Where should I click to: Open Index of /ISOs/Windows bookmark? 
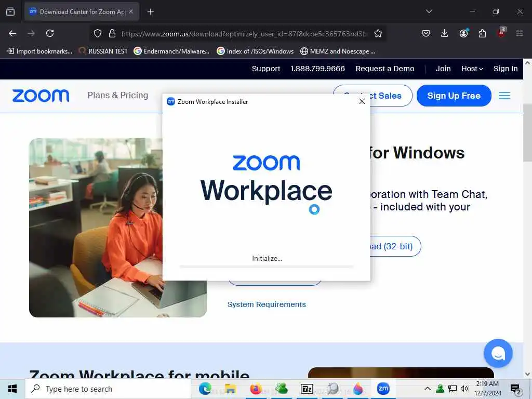255,51
